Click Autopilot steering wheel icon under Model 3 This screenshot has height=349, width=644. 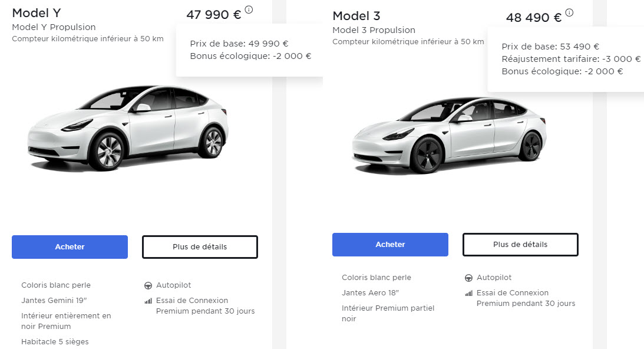468,278
